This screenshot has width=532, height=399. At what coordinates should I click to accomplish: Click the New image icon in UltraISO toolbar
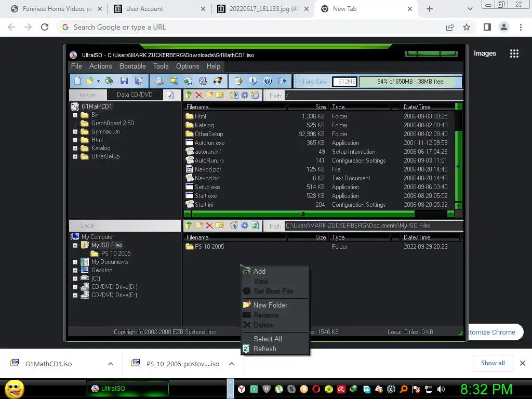pos(78,81)
